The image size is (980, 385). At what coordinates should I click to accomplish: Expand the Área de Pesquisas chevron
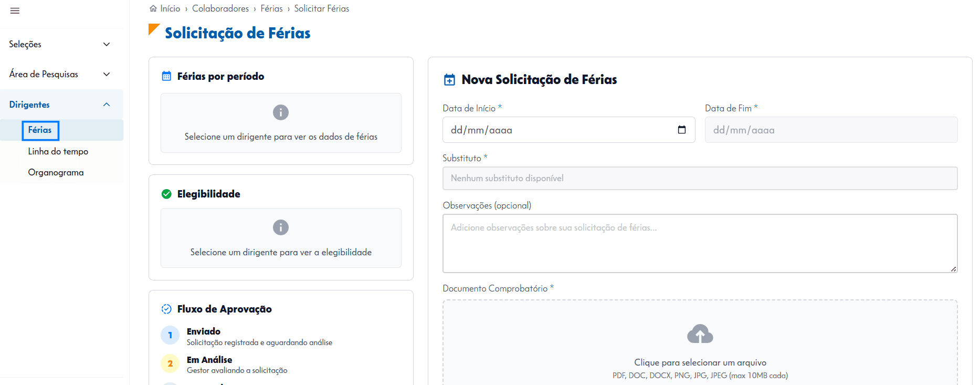click(x=107, y=74)
